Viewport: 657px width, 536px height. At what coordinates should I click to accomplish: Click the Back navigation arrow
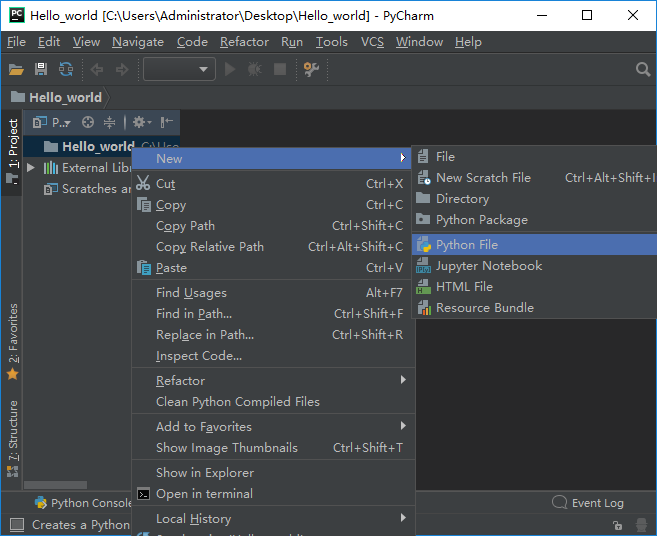pos(97,69)
